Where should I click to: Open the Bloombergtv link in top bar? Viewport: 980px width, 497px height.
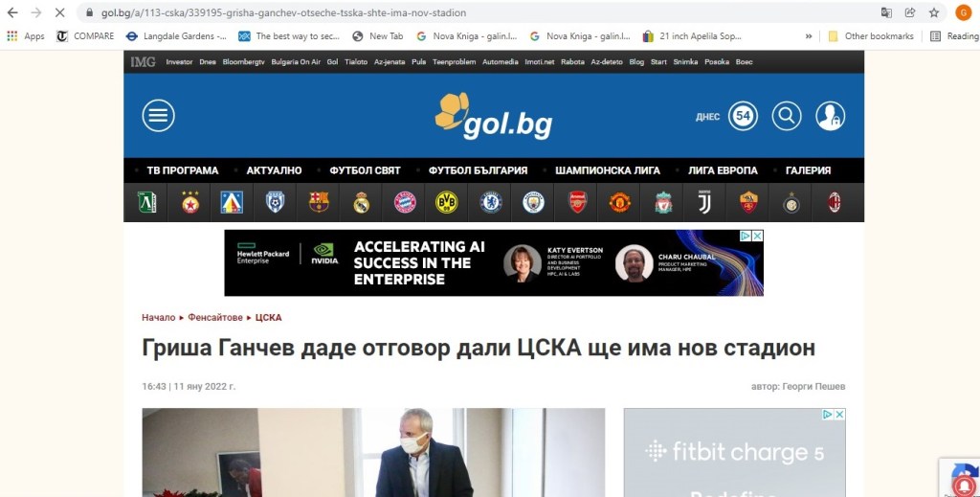point(242,62)
